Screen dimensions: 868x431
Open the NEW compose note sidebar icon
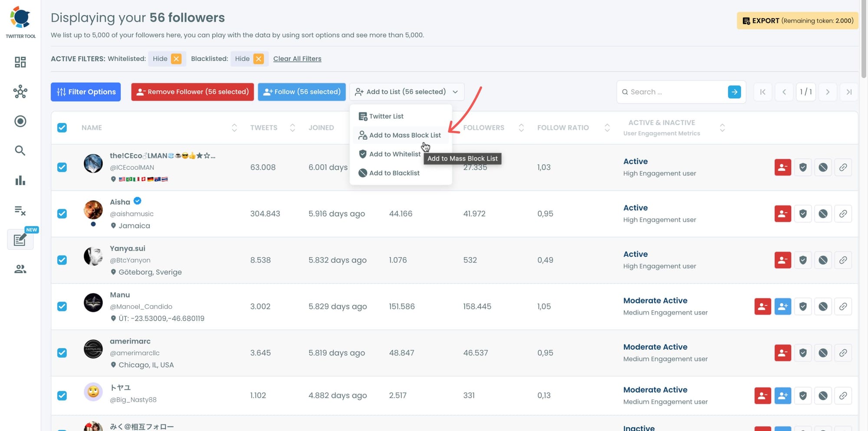[20, 239]
